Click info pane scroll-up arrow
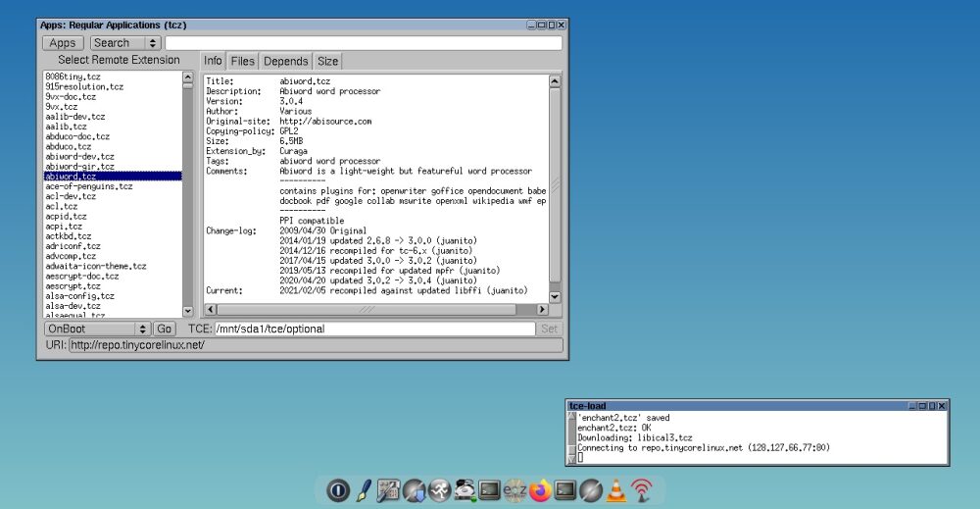 coord(555,81)
